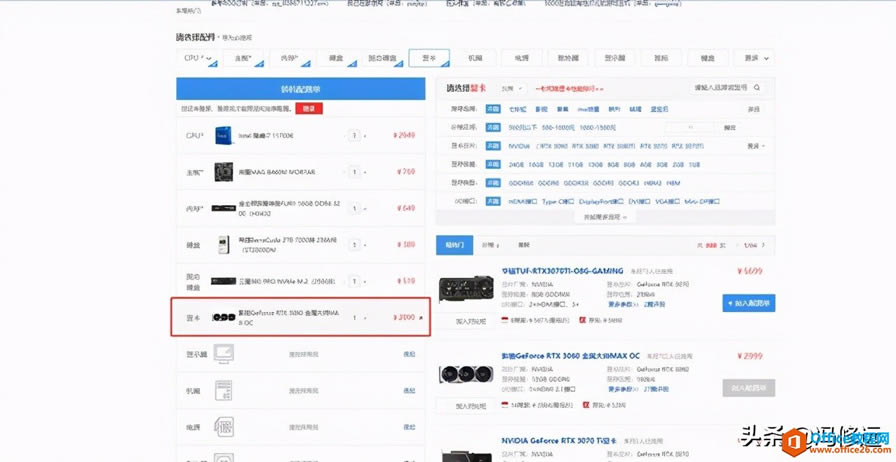
Task: Open the 显示器 monitor category tab
Action: click(615, 58)
